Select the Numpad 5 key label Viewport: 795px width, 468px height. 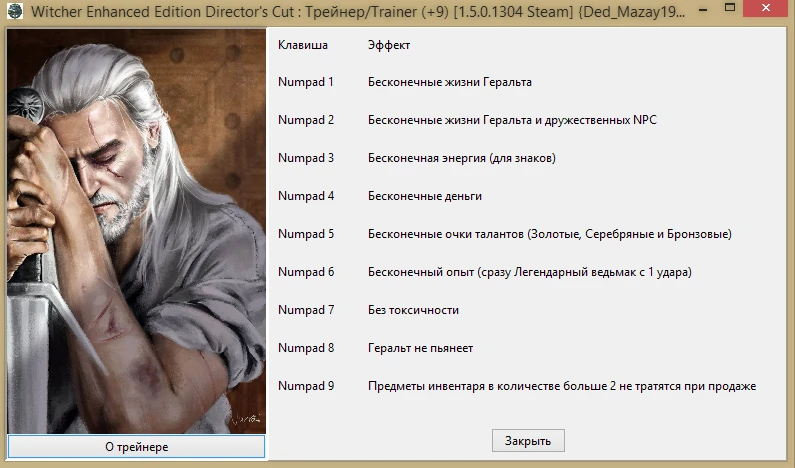(x=306, y=234)
